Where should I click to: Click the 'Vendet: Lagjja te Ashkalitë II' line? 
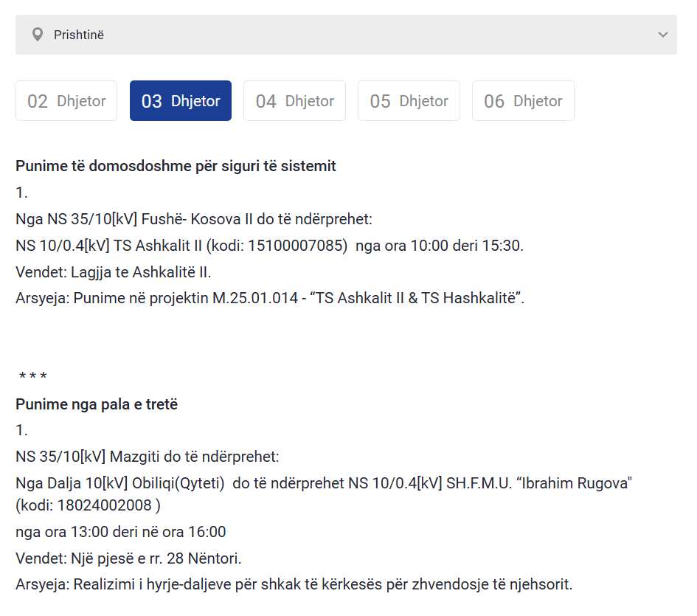coord(114,272)
